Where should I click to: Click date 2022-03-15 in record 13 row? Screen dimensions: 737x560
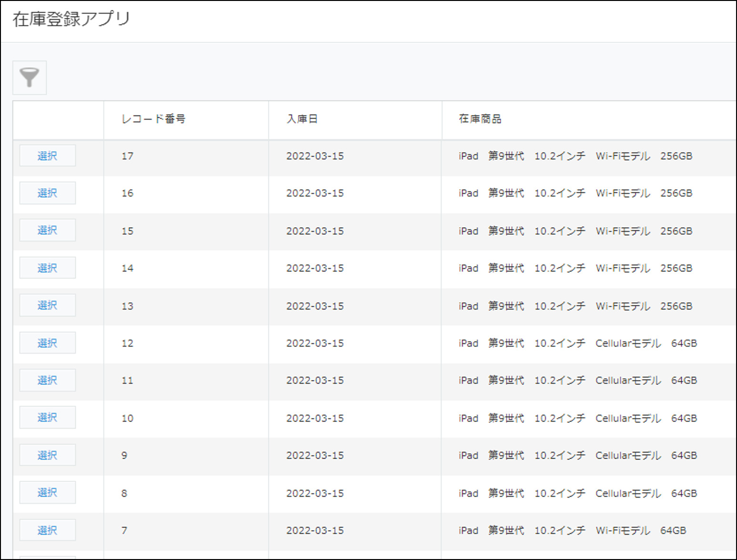point(315,306)
